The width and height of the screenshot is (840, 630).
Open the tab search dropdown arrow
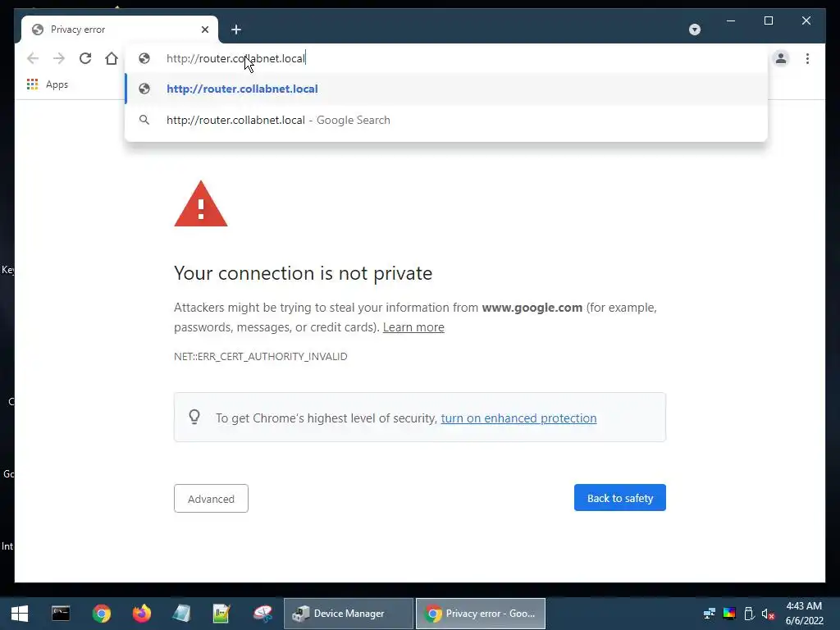(x=695, y=30)
